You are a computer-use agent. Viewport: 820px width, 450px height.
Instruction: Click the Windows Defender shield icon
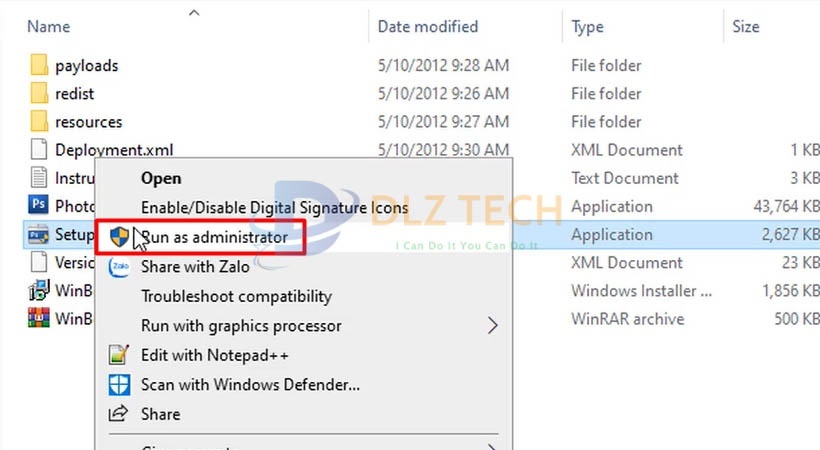[119, 384]
